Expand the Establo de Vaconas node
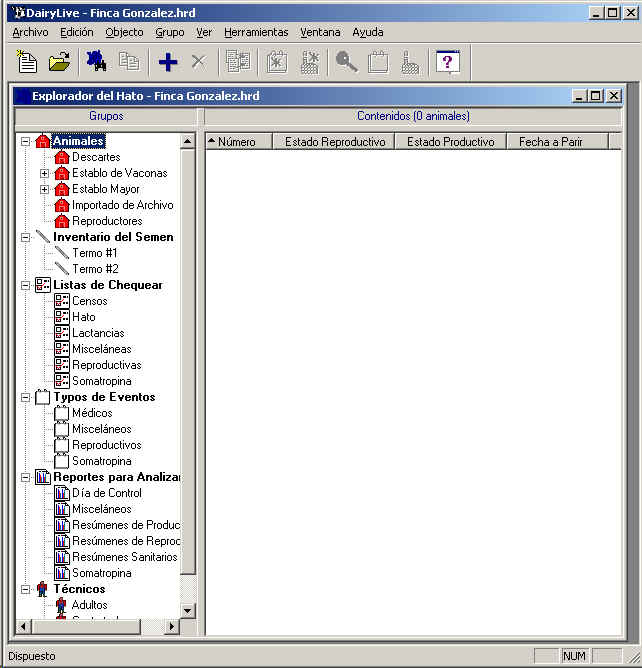Screen dimensions: 642x668 point(44,173)
